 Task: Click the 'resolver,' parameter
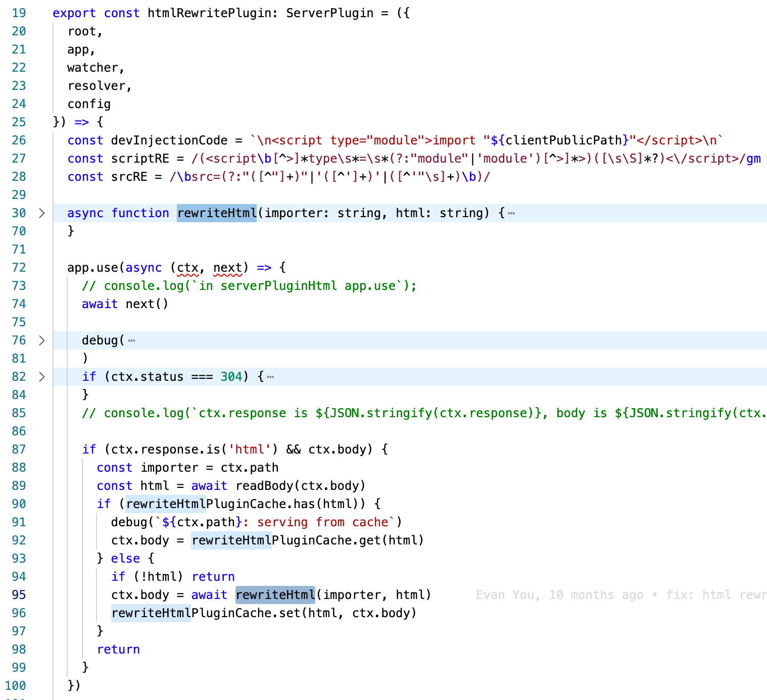click(x=100, y=86)
